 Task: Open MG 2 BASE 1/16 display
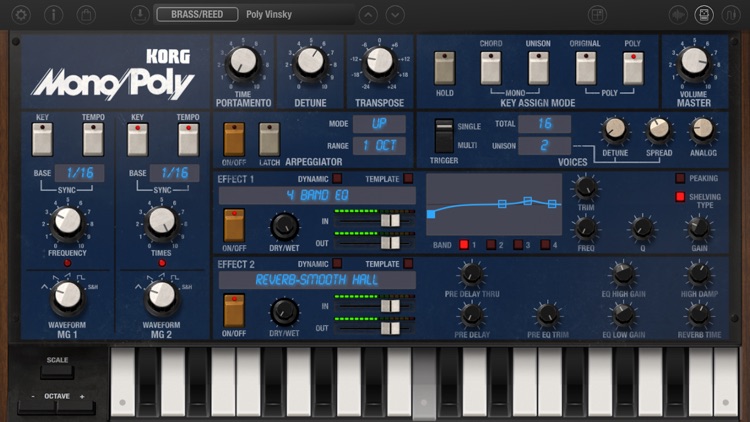(x=175, y=173)
